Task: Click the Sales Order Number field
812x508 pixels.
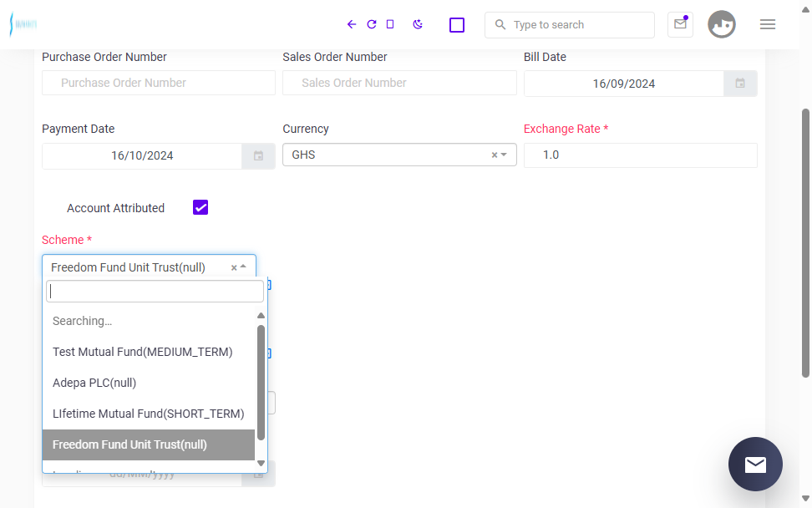Action: (x=399, y=83)
